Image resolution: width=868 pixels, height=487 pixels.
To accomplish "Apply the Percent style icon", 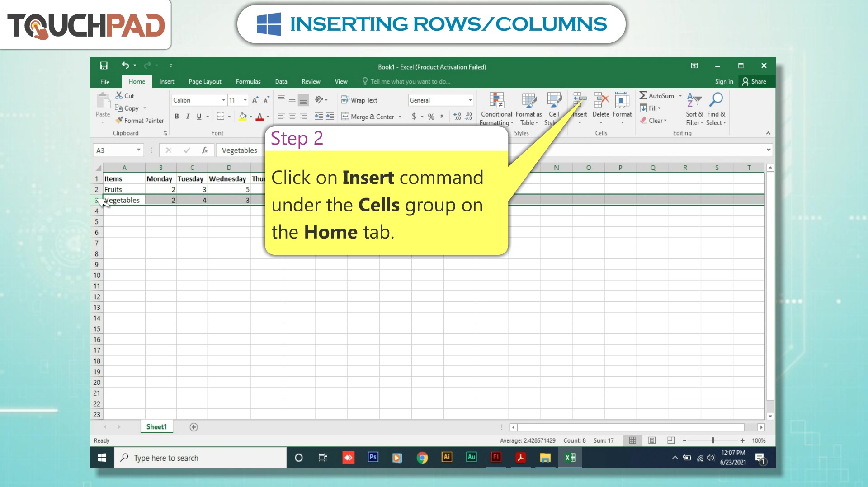I will coord(431,117).
